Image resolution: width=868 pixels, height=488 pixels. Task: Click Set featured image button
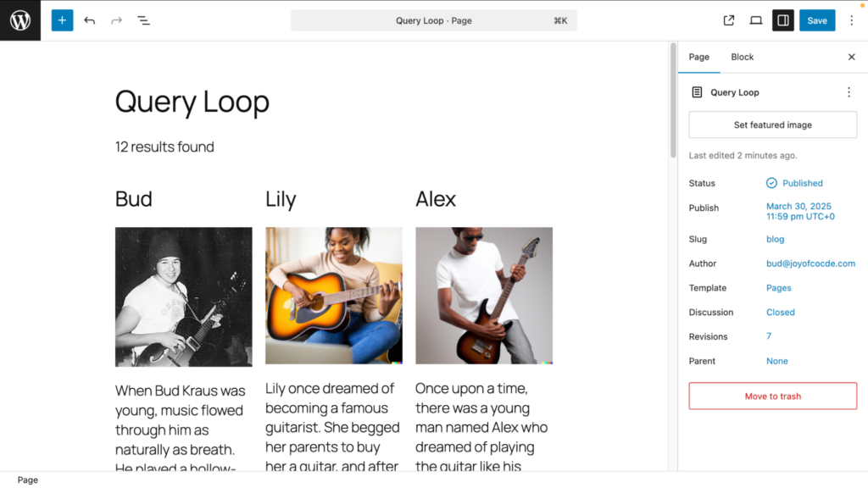pos(773,125)
